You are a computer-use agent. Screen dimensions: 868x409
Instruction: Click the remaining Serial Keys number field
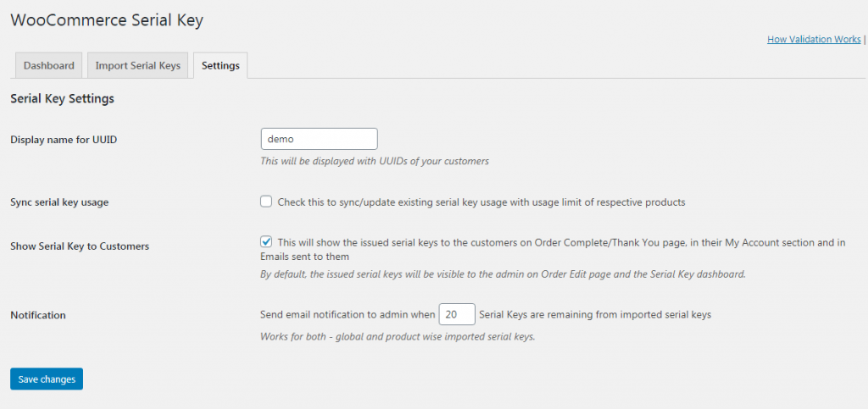click(456, 314)
